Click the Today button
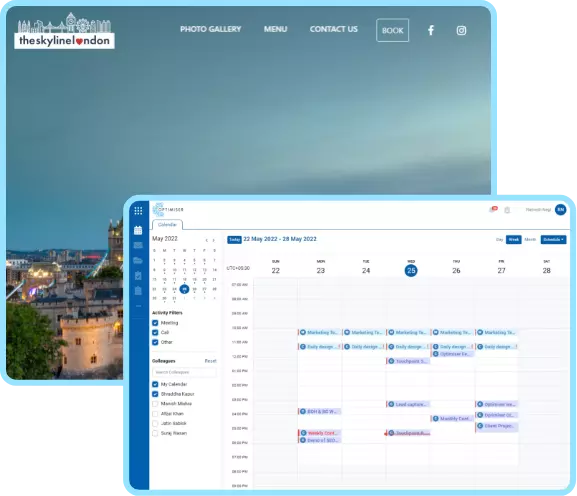The height and width of the screenshot is (496, 577). 234,240
